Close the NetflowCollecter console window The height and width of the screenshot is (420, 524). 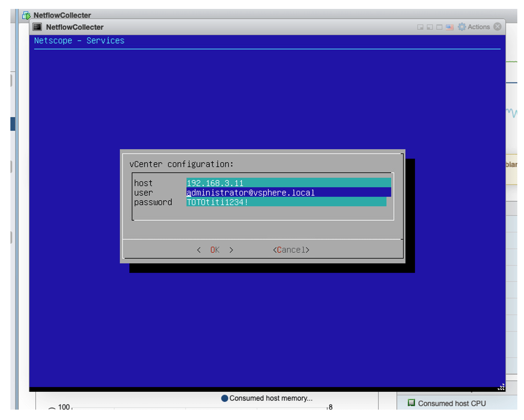point(498,27)
